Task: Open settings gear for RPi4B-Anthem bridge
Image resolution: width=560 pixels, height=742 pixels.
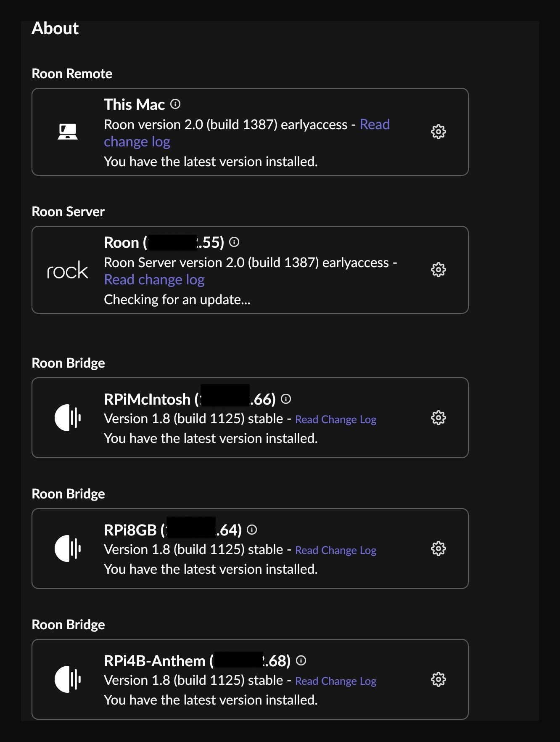Action: click(438, 679)
